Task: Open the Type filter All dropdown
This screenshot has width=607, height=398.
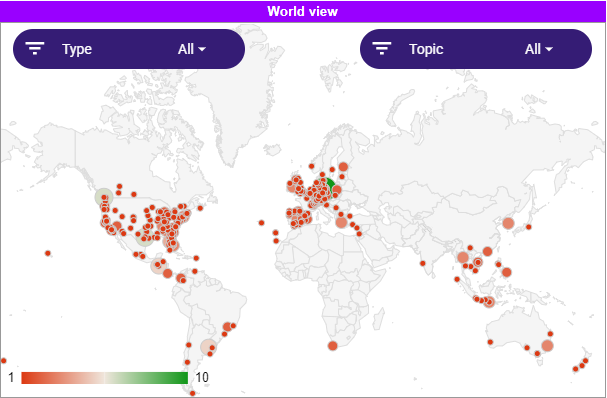Action: [192, 49]
